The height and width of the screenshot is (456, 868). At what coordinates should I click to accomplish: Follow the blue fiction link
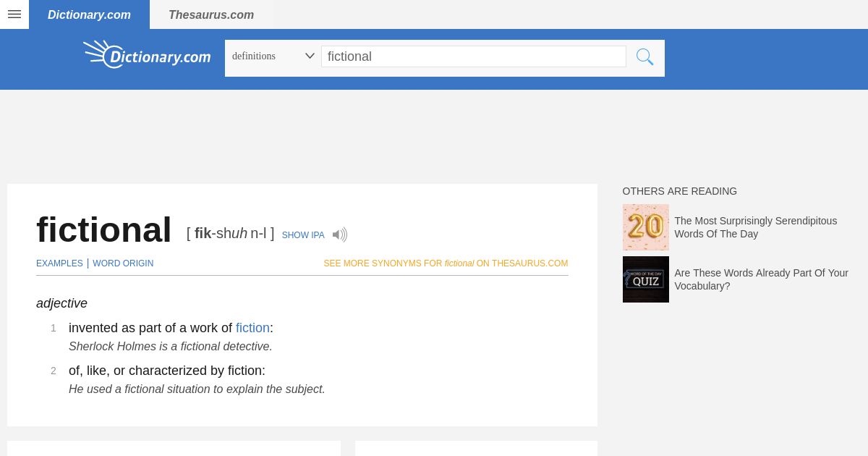click(x=252, y=328)
